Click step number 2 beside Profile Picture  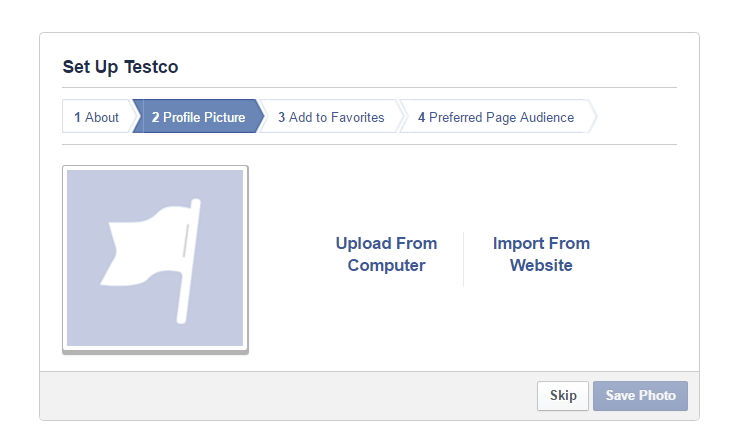pos(156,117)
